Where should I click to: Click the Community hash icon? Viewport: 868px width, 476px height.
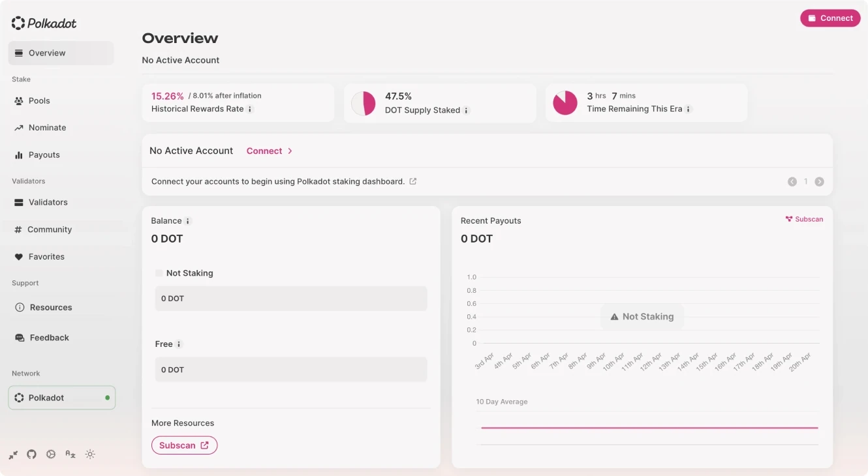[x=18, y=230]
